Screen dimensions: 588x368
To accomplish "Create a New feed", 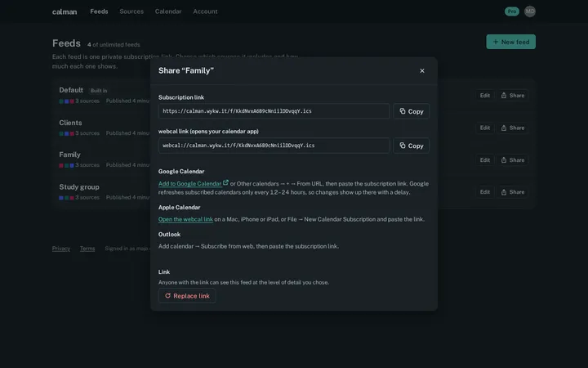I will tap(510, 42).
